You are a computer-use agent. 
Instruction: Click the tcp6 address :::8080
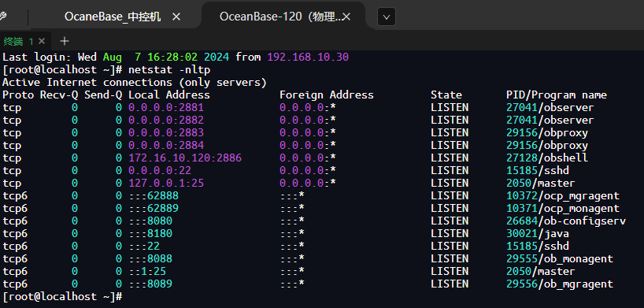point(150,221)
